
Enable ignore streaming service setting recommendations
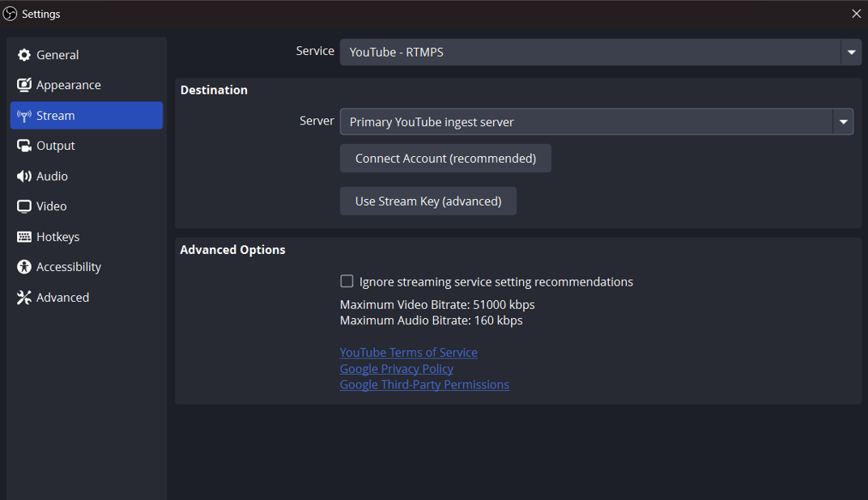pyautogui.click(x=347, y=281)
